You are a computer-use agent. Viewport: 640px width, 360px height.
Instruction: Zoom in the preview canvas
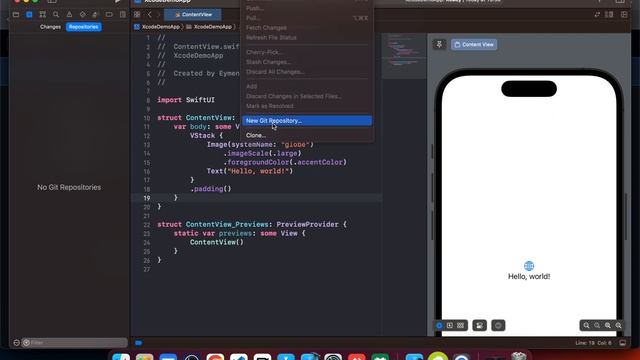coord(619,325)
